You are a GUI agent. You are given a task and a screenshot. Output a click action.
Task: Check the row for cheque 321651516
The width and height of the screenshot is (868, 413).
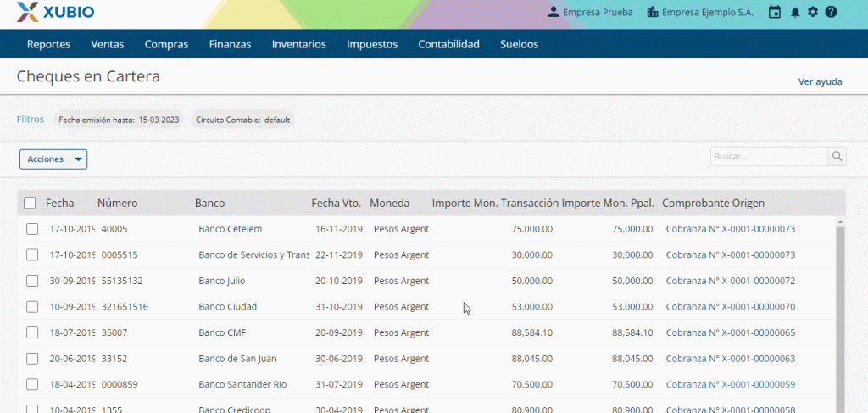32,307
